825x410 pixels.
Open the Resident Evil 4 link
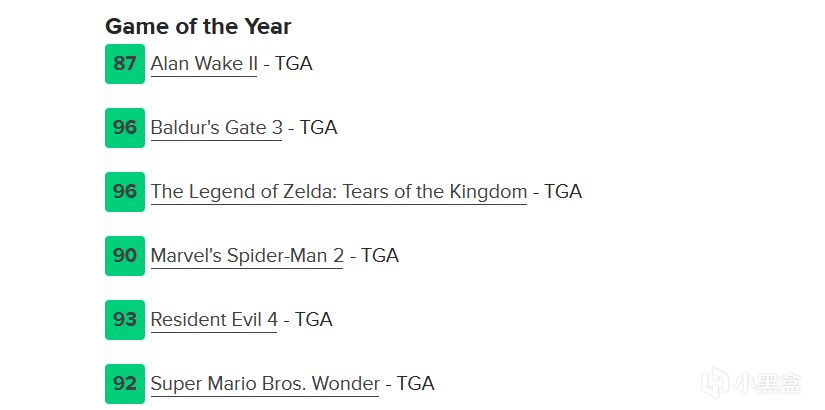coord(213,320)
